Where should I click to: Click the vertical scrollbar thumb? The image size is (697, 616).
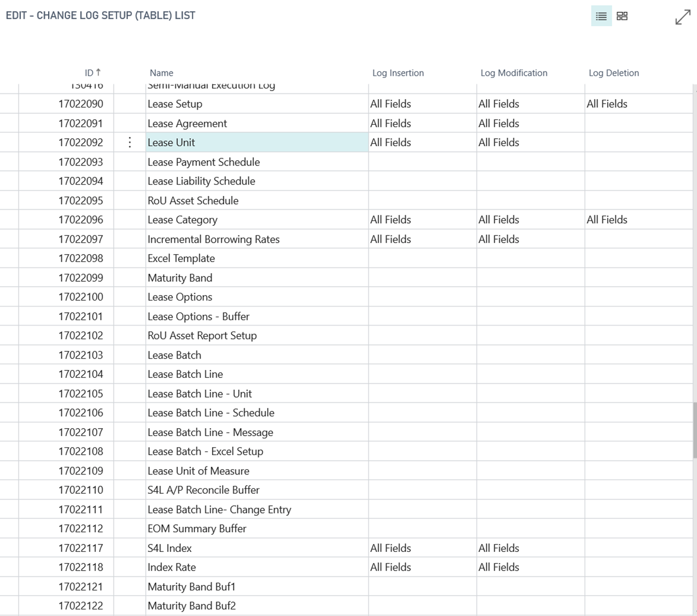point(695,430)
